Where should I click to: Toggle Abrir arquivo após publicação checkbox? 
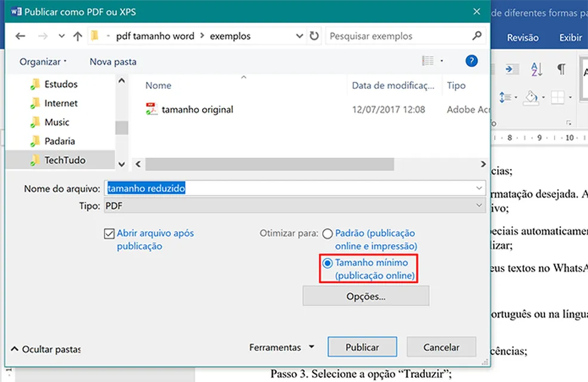[109, 234]
